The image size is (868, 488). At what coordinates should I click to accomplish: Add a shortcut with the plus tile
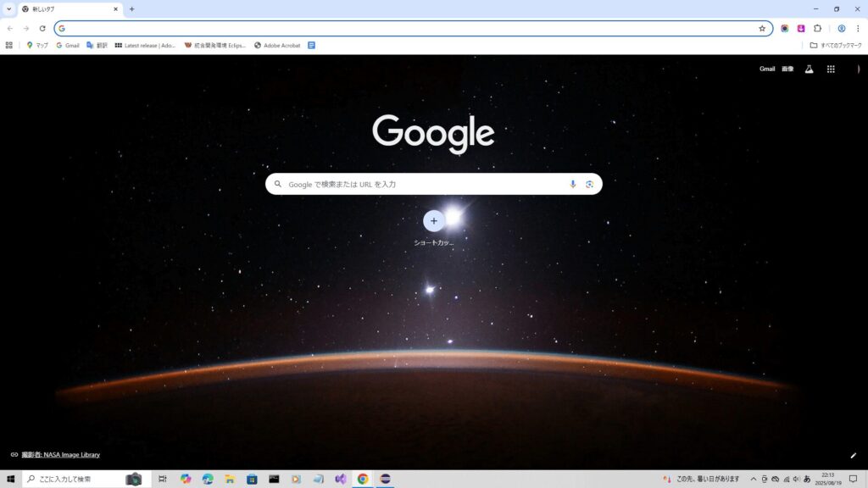point(433,221)
